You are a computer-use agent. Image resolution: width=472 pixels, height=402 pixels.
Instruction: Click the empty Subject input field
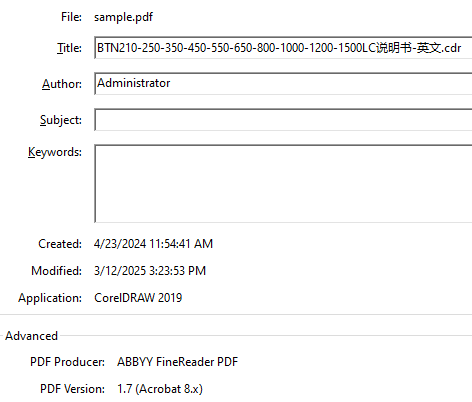283,120
